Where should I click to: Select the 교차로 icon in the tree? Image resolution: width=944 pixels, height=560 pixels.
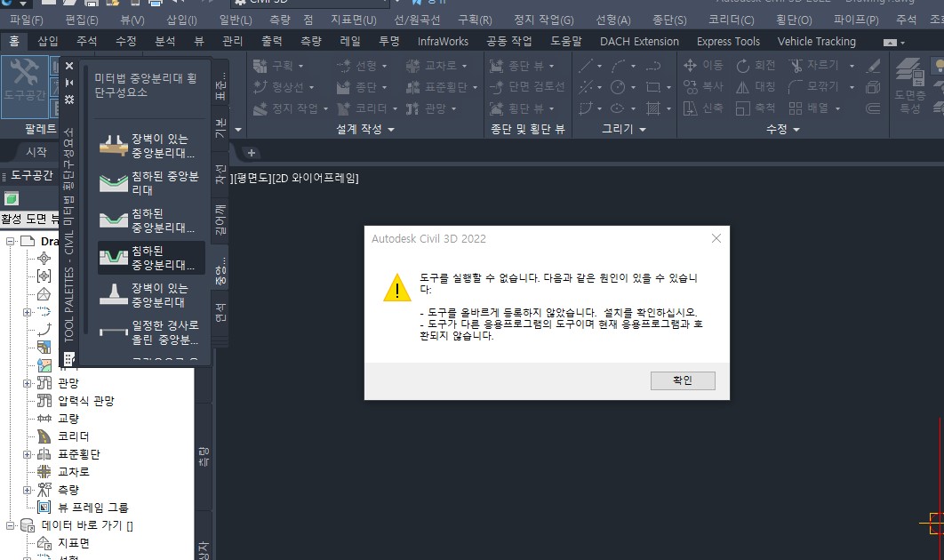[x=44, y=472]
